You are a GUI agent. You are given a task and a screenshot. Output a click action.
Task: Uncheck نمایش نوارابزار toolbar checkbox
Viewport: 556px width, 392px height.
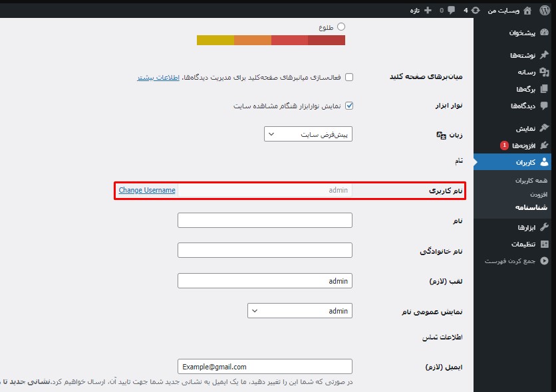coord(349,106)
